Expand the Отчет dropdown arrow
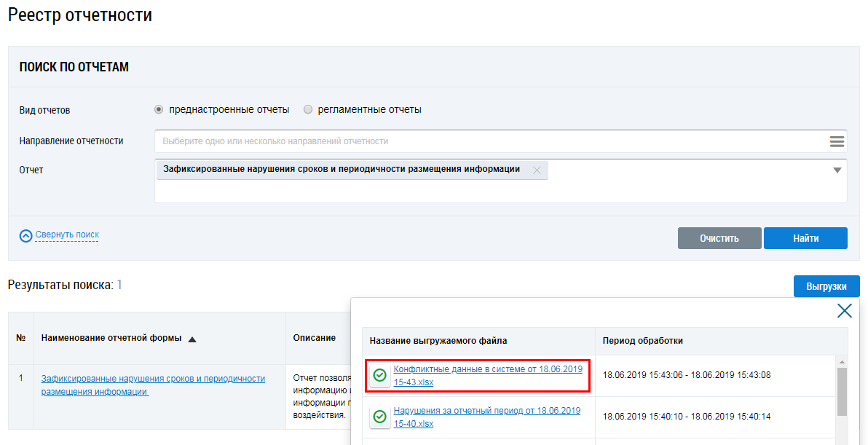Screen dimensions: 868x445 pos(837,170)
